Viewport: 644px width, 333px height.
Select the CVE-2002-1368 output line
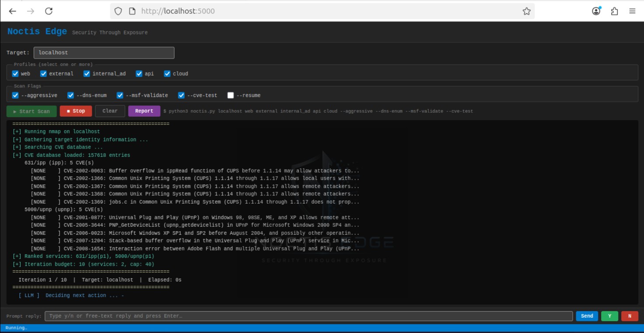point(195,194)
